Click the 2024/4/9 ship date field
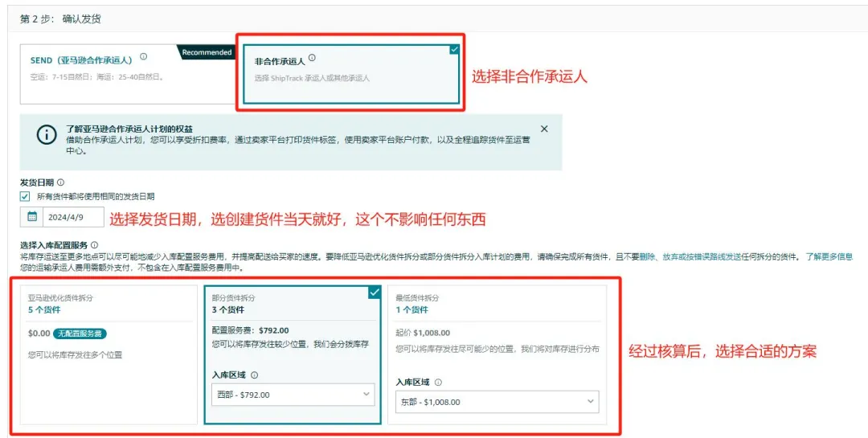Screen dimensions: 868x438 pos(71,217)
